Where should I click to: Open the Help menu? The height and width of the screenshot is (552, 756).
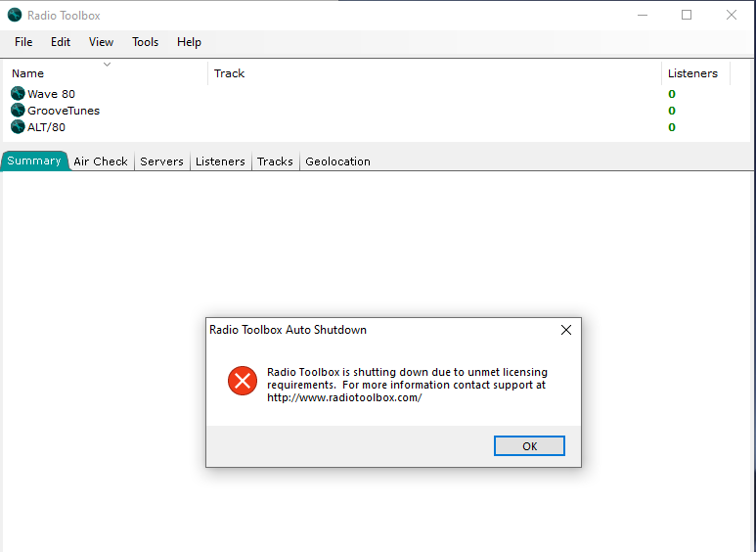(189, 42)
